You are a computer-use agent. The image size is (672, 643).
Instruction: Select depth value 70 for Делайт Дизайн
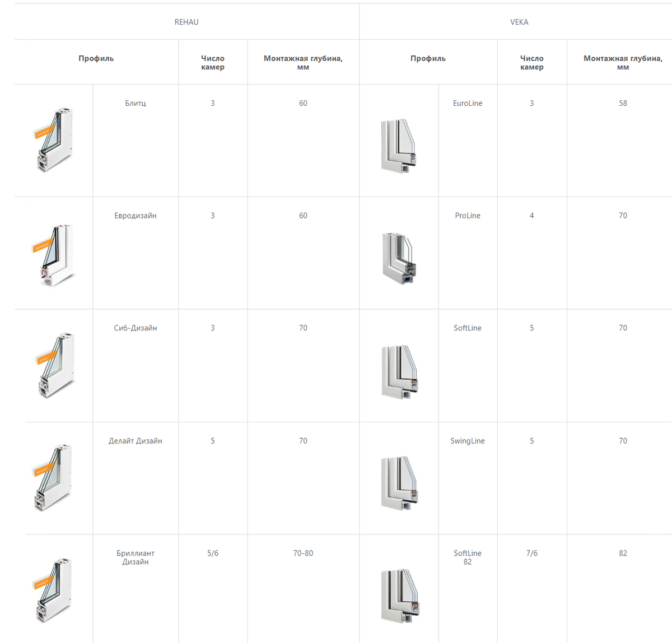[303, 441]
